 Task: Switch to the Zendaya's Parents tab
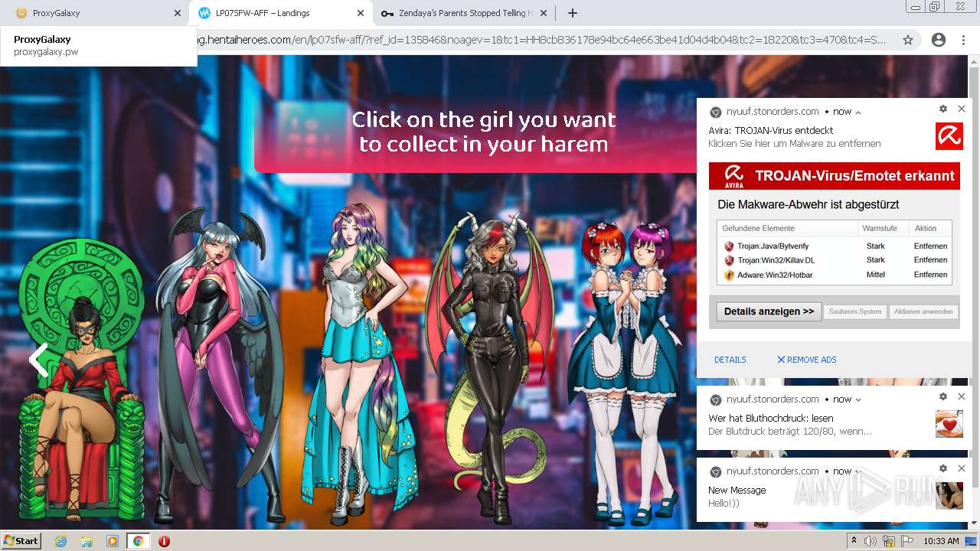[x=463, y=13]
